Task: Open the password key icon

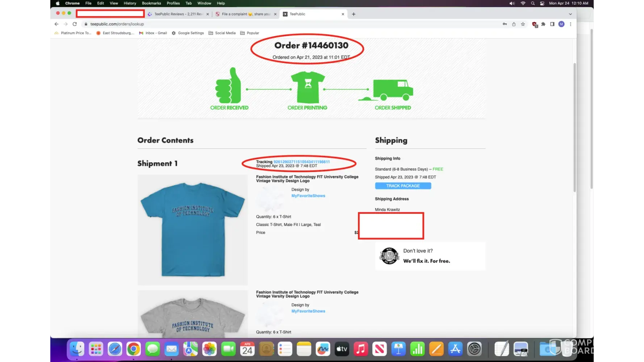Action: [505, 24]
